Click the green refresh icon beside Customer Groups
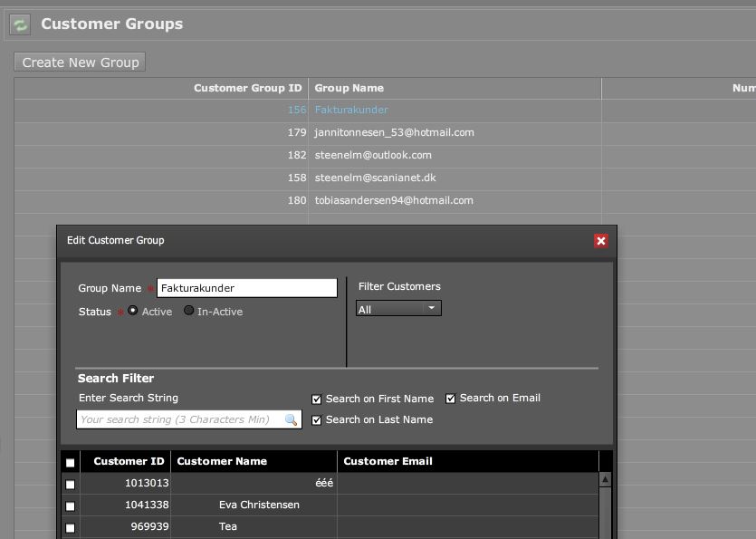Image resolution: width=756 pixels, height=539 pixels. coord(20,24)
